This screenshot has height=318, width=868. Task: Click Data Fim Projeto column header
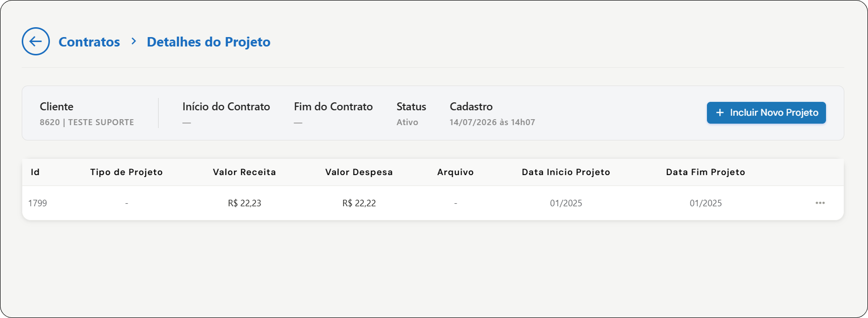pos(705,172)
